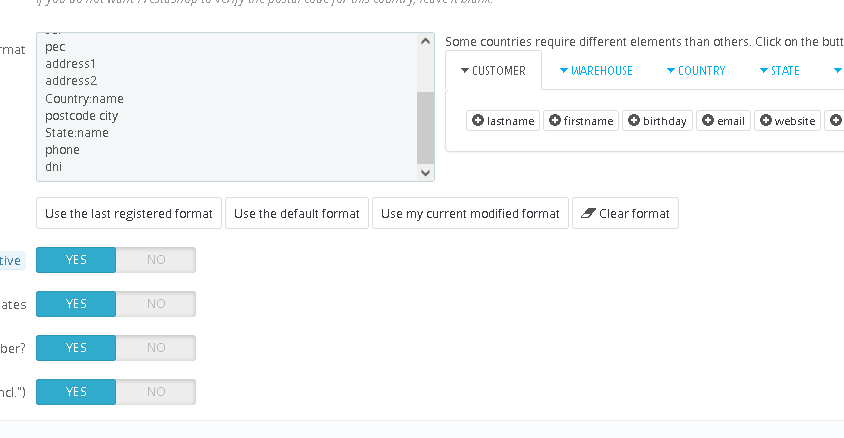Click Use the default format button

point(297,213)
